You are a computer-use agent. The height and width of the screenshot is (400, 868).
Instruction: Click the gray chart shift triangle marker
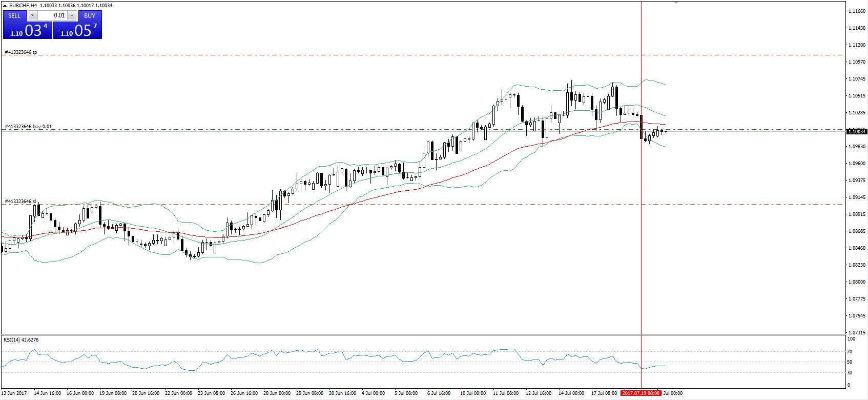point(676,3)
